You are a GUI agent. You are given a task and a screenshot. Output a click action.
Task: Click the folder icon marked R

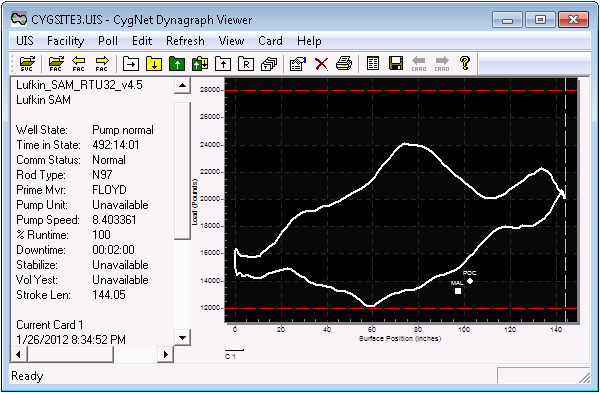[x=246, y=64]
